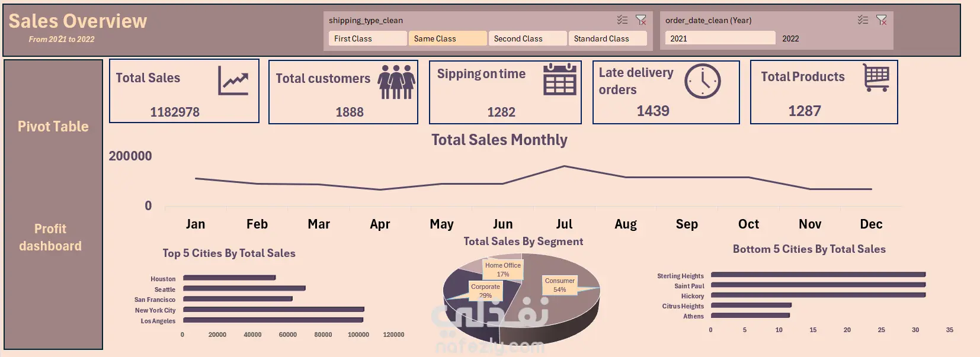The width and height of the screenshot is (980, 357).
Task: Select the Seattle bar label
Action: click(165, 290)
